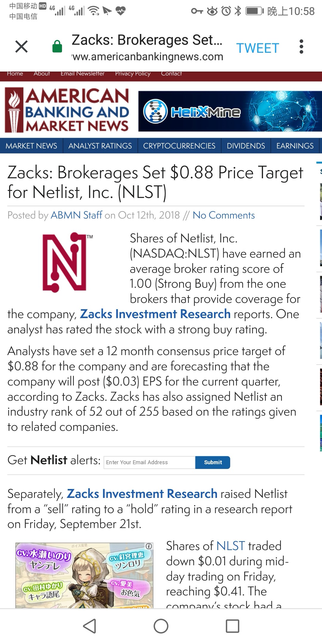
Task: Click the American Banking and Market News logo
Action: [67, 110]
